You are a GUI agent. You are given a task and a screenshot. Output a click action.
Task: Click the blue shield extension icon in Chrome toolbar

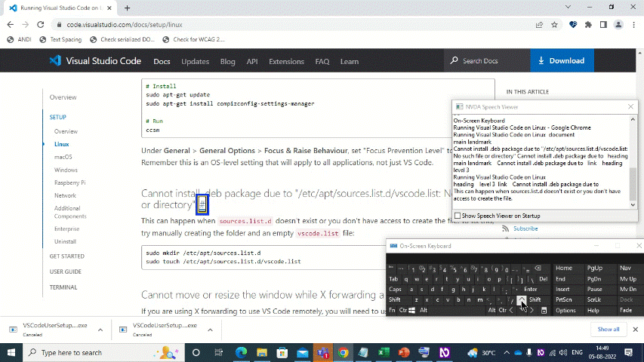click(573, 25)
